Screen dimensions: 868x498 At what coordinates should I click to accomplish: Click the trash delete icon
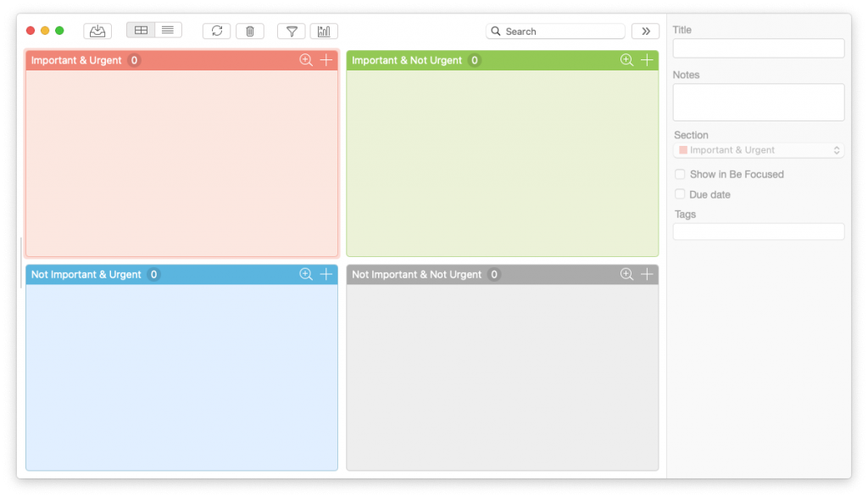(x=250, y=31)
